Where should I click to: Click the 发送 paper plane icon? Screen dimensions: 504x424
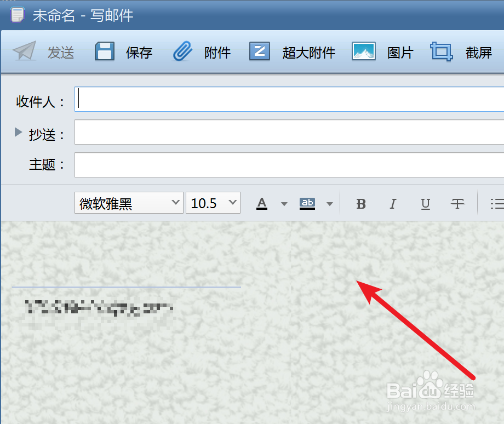[25, 51]
